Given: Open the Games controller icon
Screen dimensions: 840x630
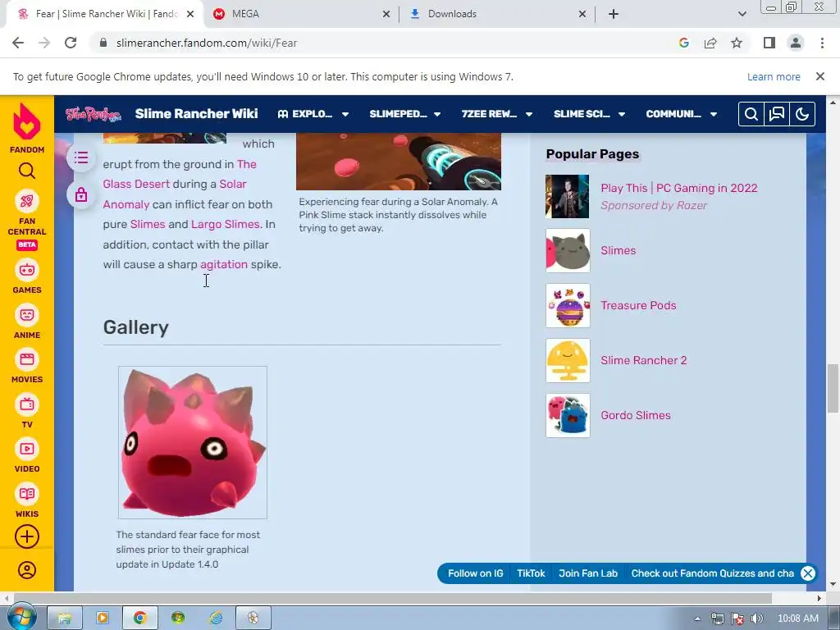Looking at the screenshot, I should click(27, 270).
